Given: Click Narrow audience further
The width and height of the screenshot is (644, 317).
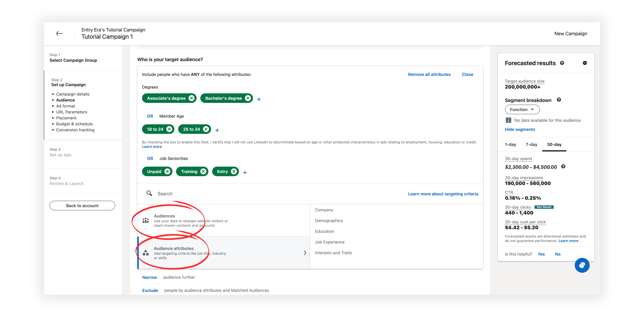Looking at the screenshot, I should tap(150, 277).
